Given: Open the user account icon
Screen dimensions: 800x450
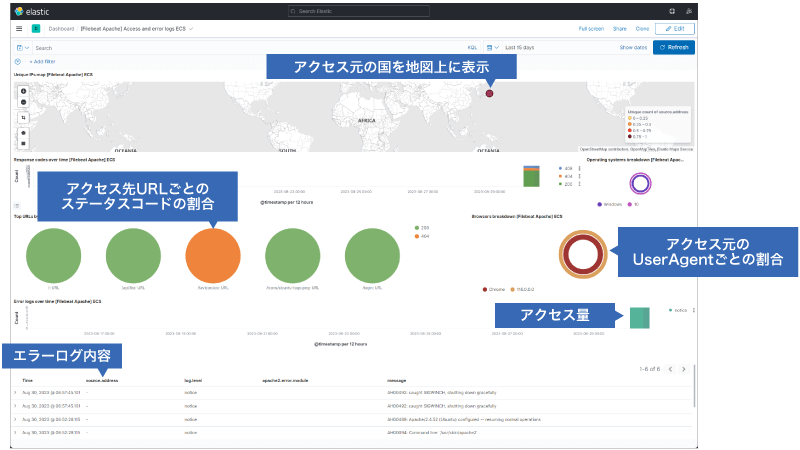Looking at the screenshot, I should (688, 11).
